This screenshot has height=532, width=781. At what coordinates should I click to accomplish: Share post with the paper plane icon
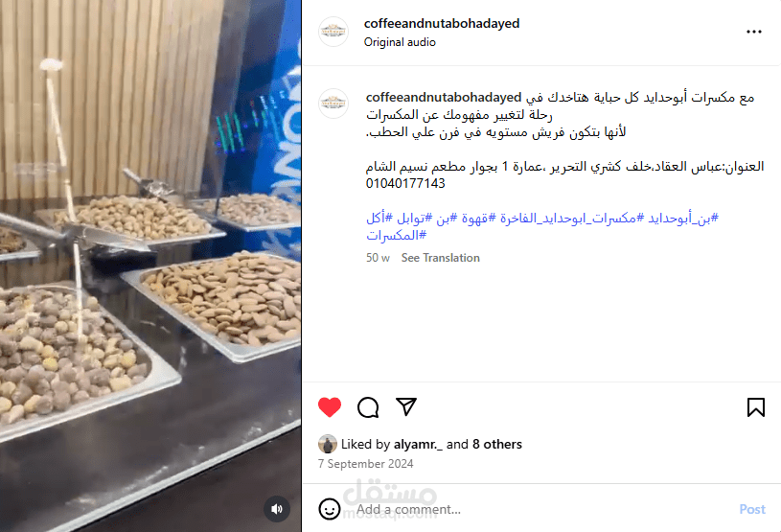[x=406, y=407]
